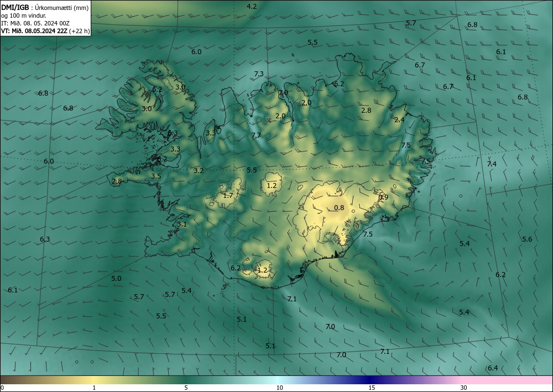553x392 pixels.
Task: Click the 7.7 value in northern Iceland
Action: pos(256,135)
